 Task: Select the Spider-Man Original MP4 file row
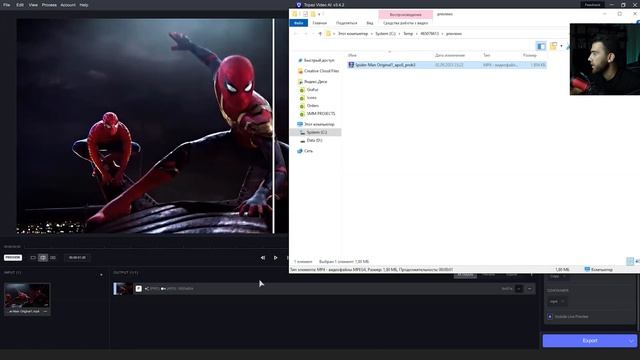coord(447,65)
